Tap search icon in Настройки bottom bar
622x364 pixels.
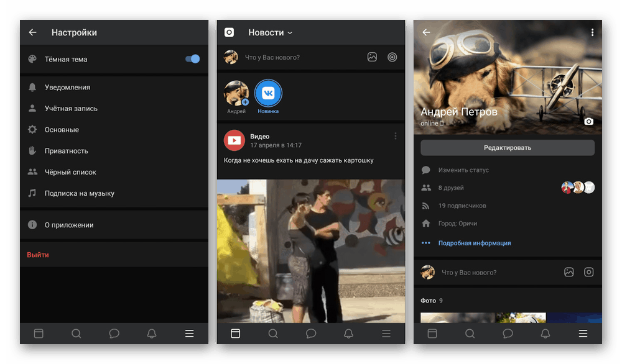click(76, 334)
